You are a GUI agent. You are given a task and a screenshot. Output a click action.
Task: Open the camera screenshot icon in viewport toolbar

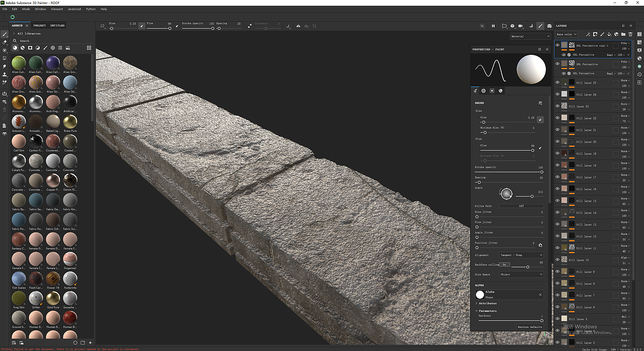coord(549,26)
